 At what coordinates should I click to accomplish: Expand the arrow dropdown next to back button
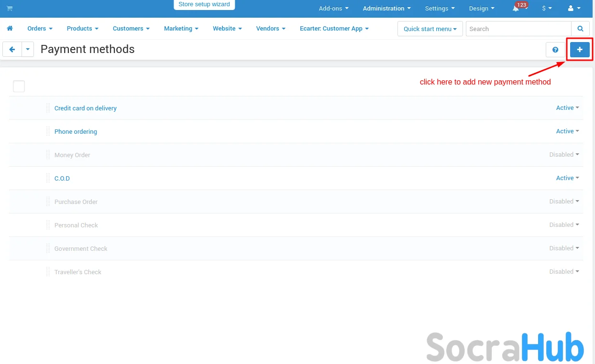(x=28, y=49)
